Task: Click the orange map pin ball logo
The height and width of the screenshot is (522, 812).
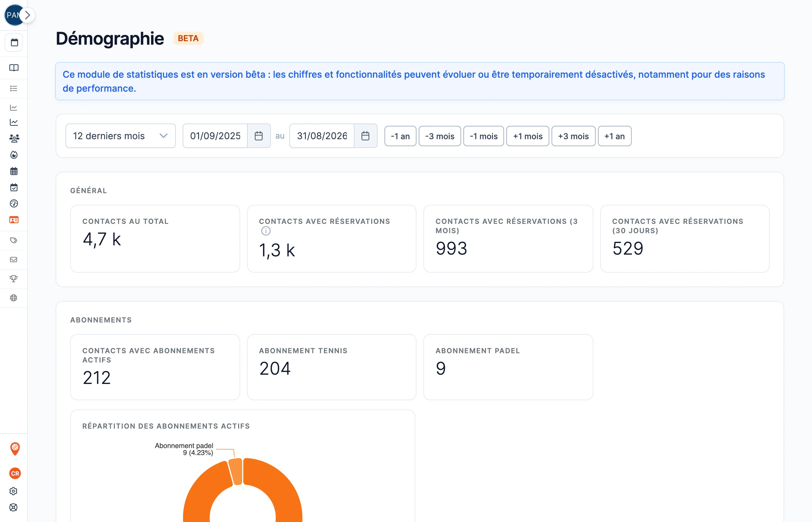Action: (15, 449)
